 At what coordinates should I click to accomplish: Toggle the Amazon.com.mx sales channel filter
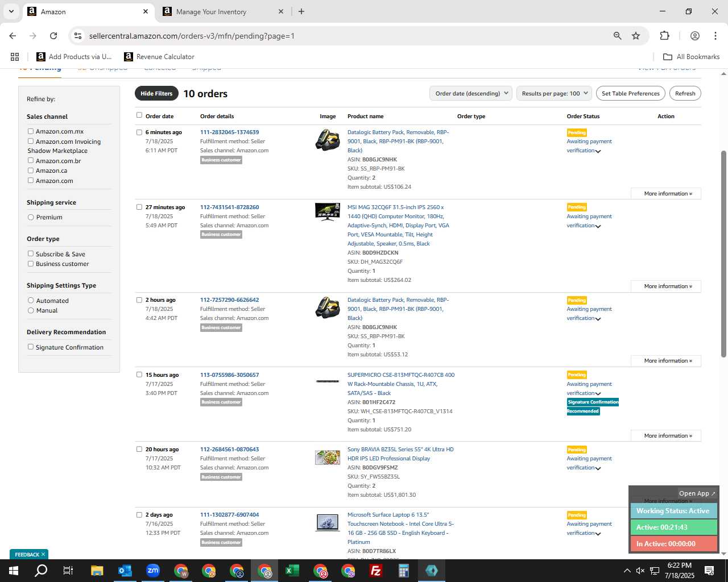tap(31, 131)
